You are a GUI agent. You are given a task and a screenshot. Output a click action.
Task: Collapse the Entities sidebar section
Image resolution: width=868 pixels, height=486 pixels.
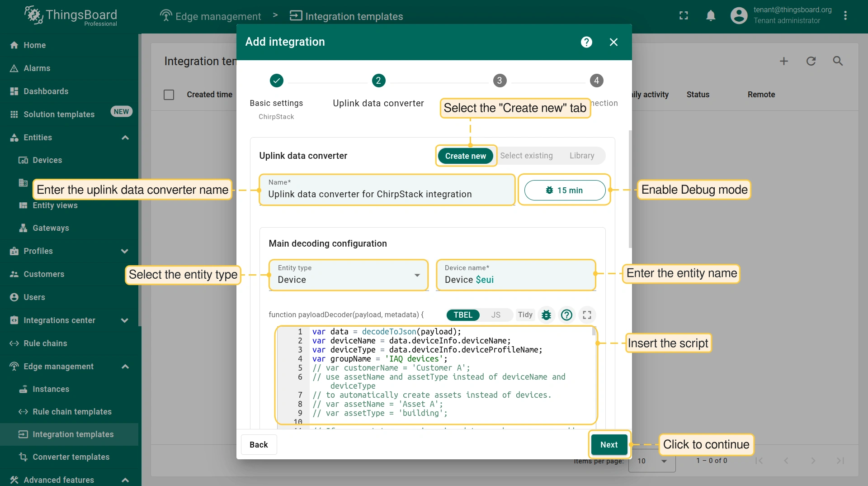point(125,138)
